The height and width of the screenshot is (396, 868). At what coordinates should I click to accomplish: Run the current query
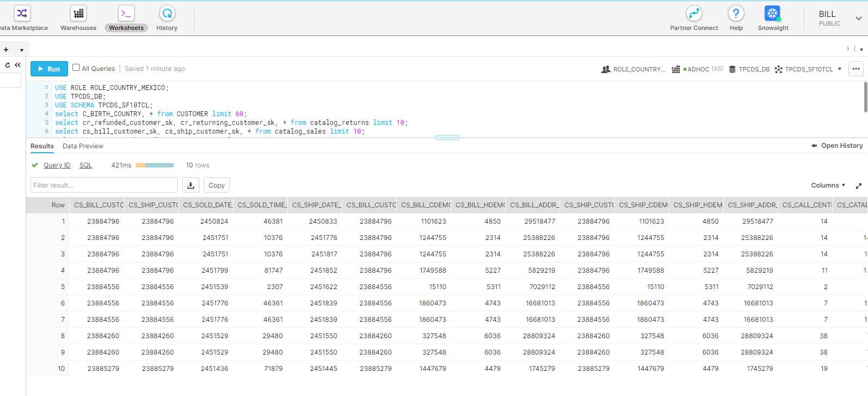(x=49, y=69)
